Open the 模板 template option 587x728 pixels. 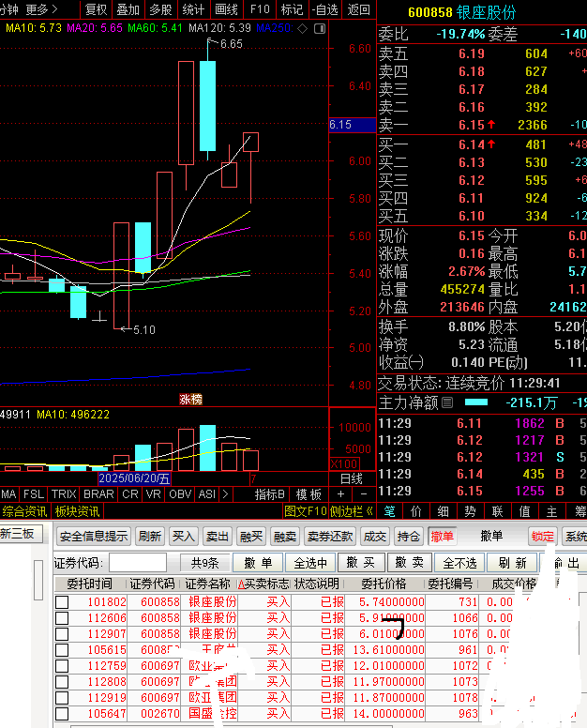point(309,494)
